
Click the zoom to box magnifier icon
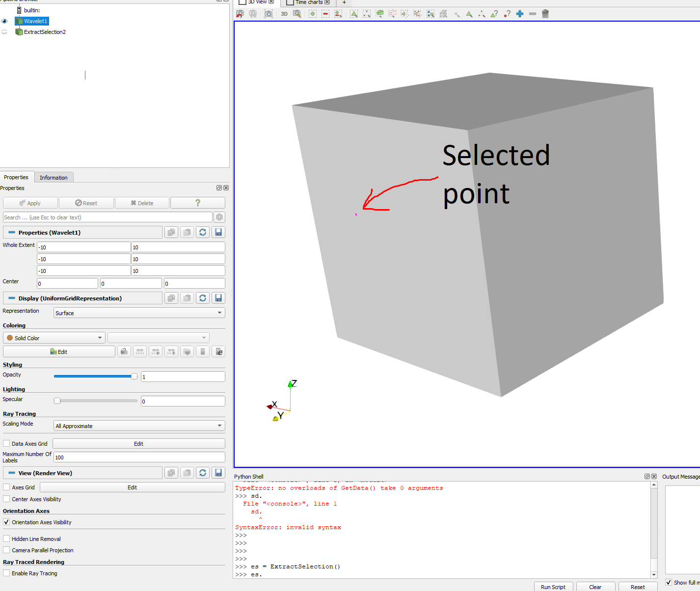[297, 14]
